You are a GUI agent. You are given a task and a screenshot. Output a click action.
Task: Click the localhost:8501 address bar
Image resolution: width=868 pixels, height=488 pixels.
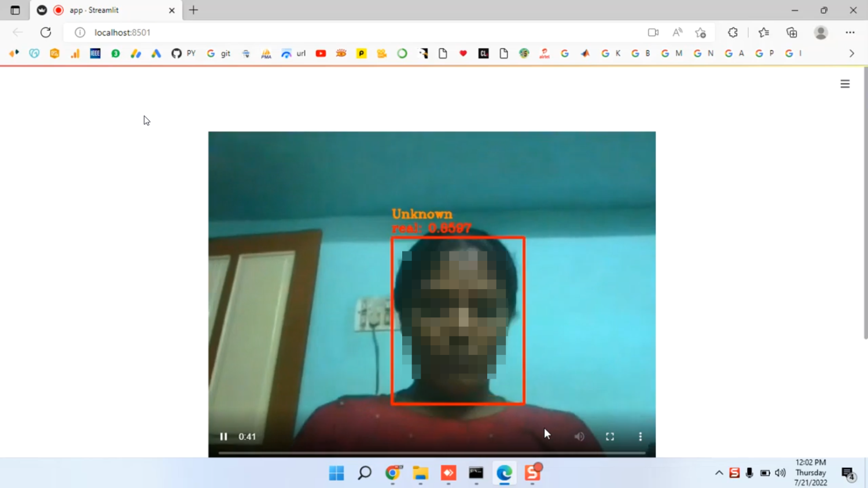tap(347, 32)
